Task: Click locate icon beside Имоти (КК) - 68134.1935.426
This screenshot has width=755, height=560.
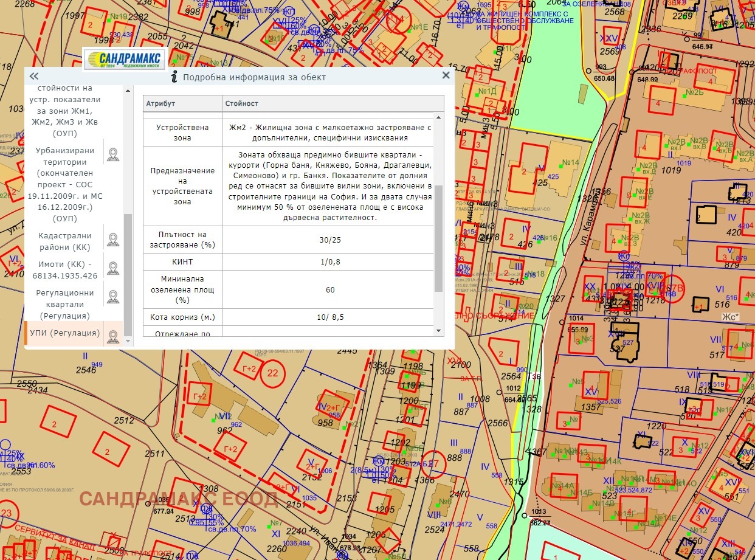Action: [x=112, y=268]
